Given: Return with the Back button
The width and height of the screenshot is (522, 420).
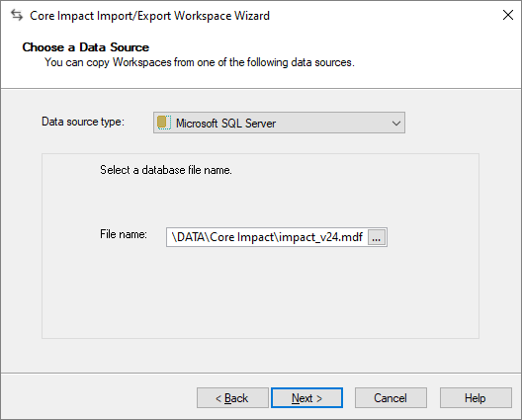Looking at the screenshot, I should click(x=232, y=397).
